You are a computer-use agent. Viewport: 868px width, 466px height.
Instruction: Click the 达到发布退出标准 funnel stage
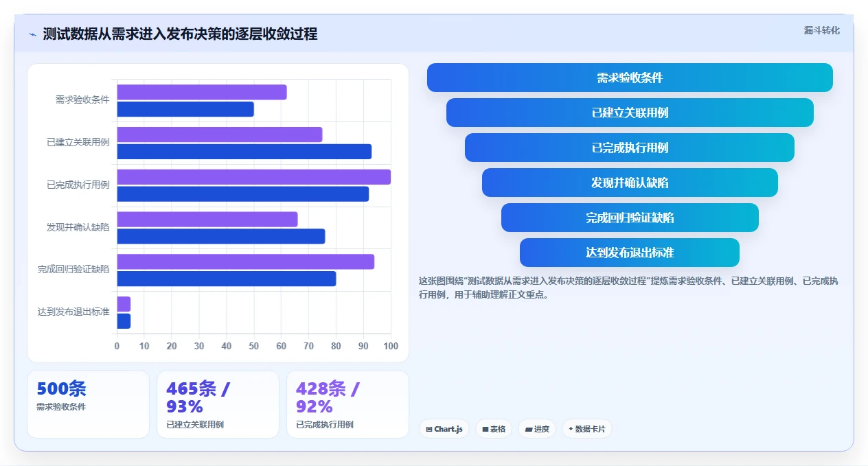630,253
